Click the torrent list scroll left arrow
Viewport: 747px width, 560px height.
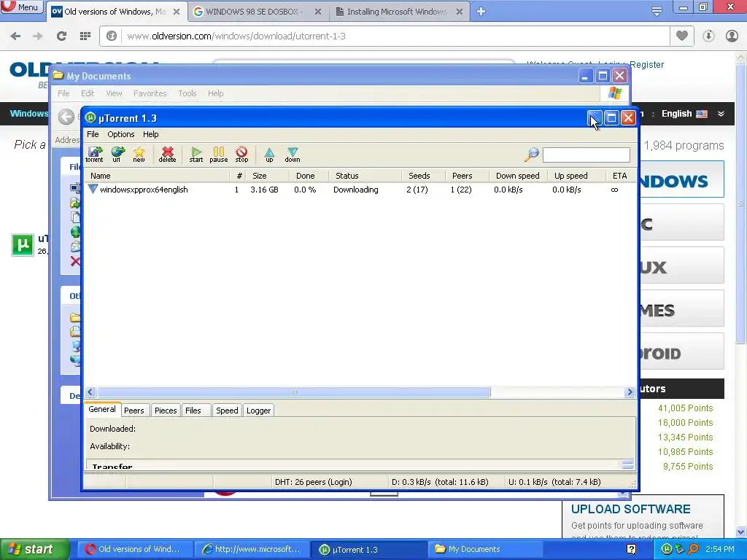(90, 392)
